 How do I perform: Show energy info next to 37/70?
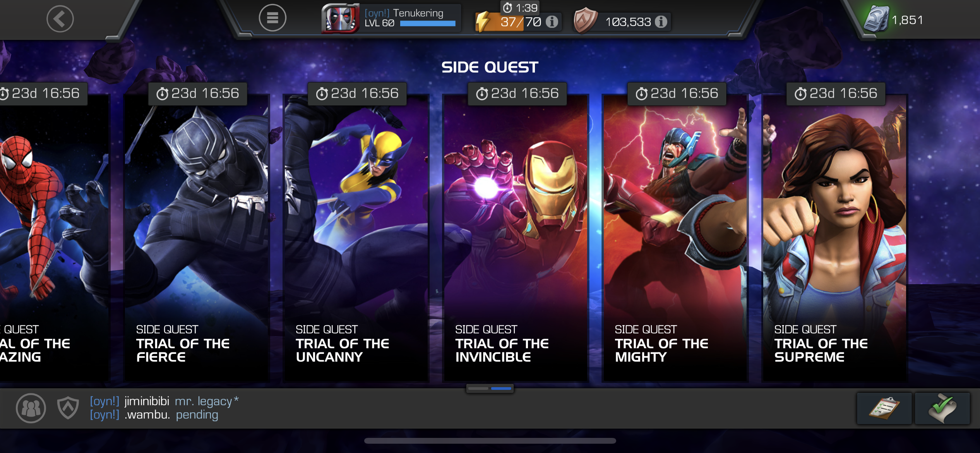552,22
